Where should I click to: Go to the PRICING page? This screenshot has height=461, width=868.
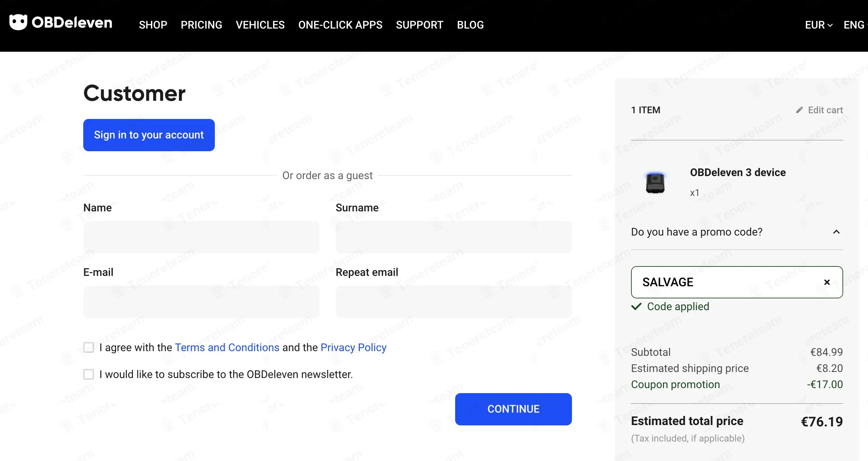[201, 25]
